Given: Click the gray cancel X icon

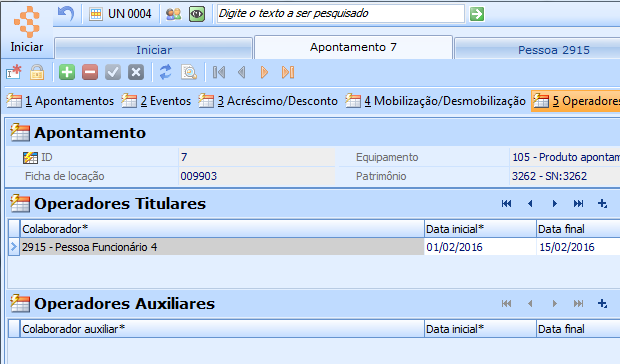Looking at the screenshot, I should click(136, 72).
